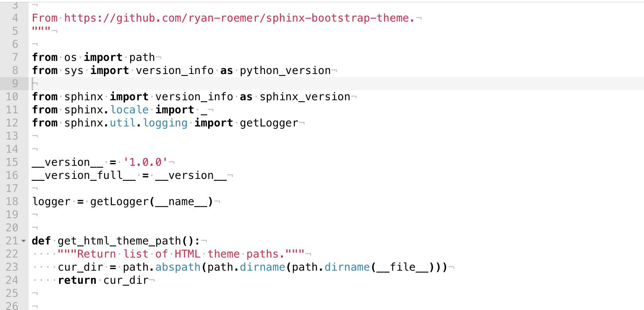
Task: Click the 'Return list of HTML theme paths.' docstring
Action: point(181,254)
